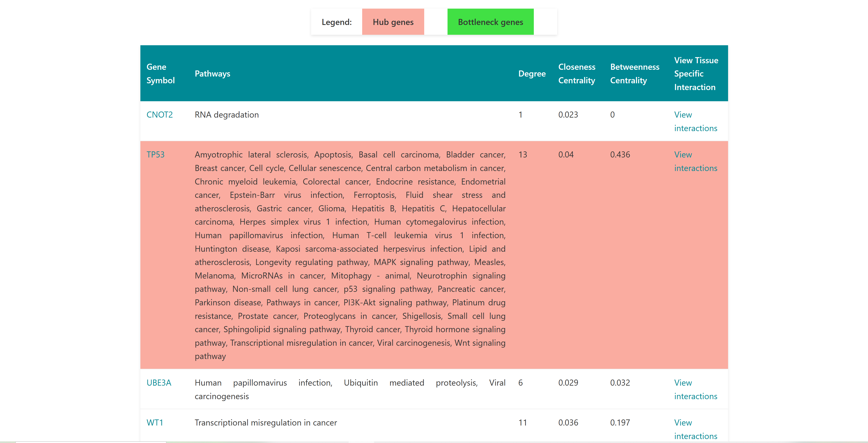
Task: View interactions for TP53 row
Action: point(695,161)
